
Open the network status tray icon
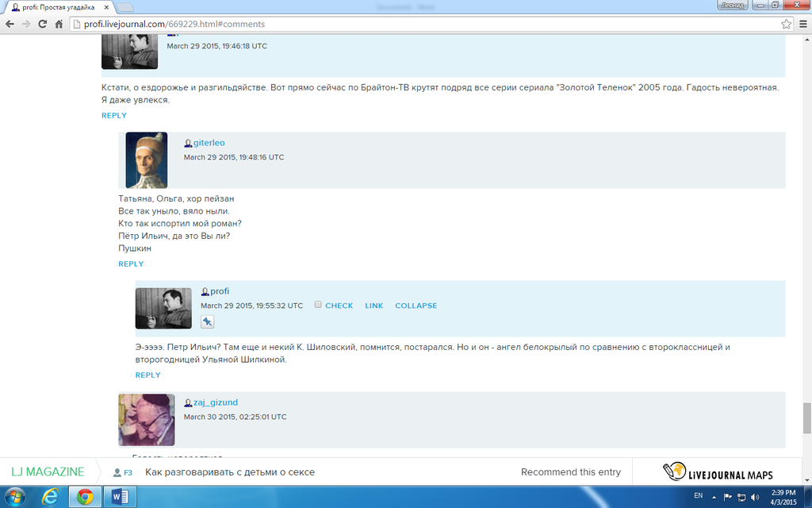pyautogui.click(x=741, y=497)
